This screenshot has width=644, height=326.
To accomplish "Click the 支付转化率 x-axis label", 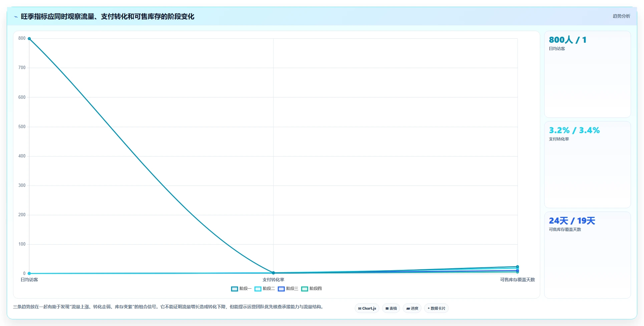I will (x=273, y=280).
